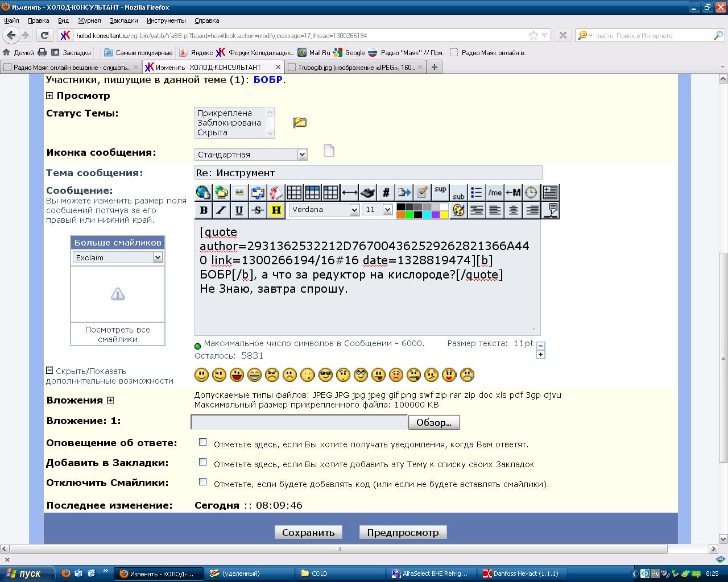Viewport: 728px width, 582px height.
Task: Pick the purple color swatch
Action: coord(435,214)
